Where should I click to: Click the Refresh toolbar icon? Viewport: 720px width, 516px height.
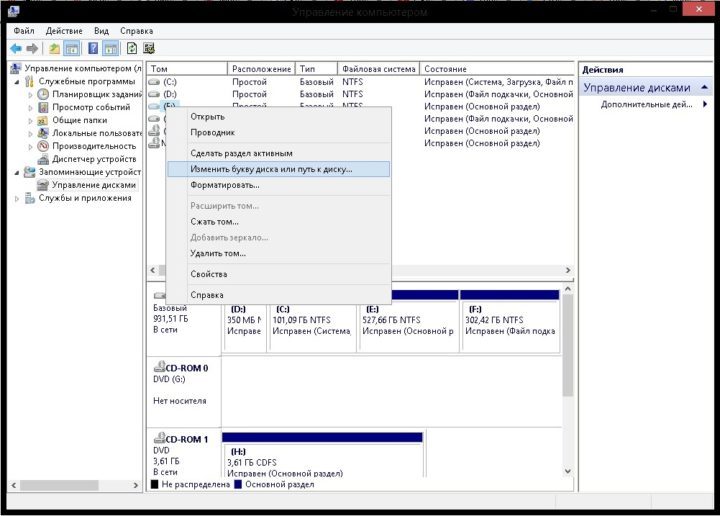[x=132, y=48]
